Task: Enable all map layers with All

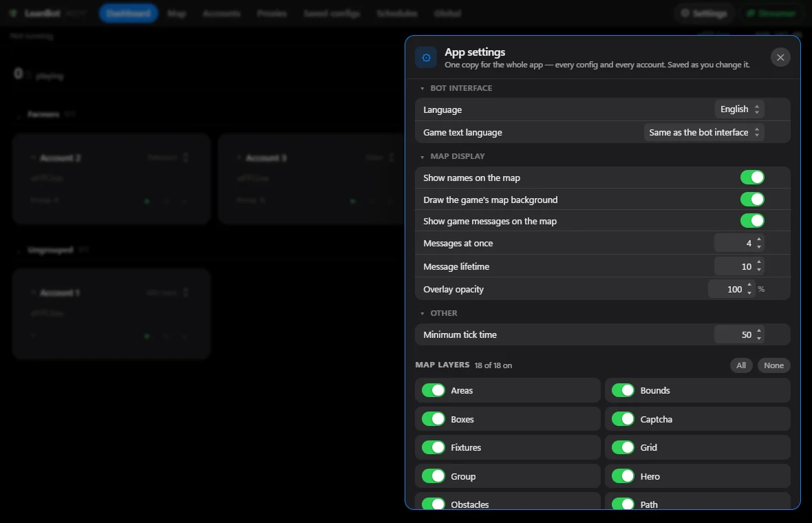Action: pyautogui.click(x=741, y=365)
